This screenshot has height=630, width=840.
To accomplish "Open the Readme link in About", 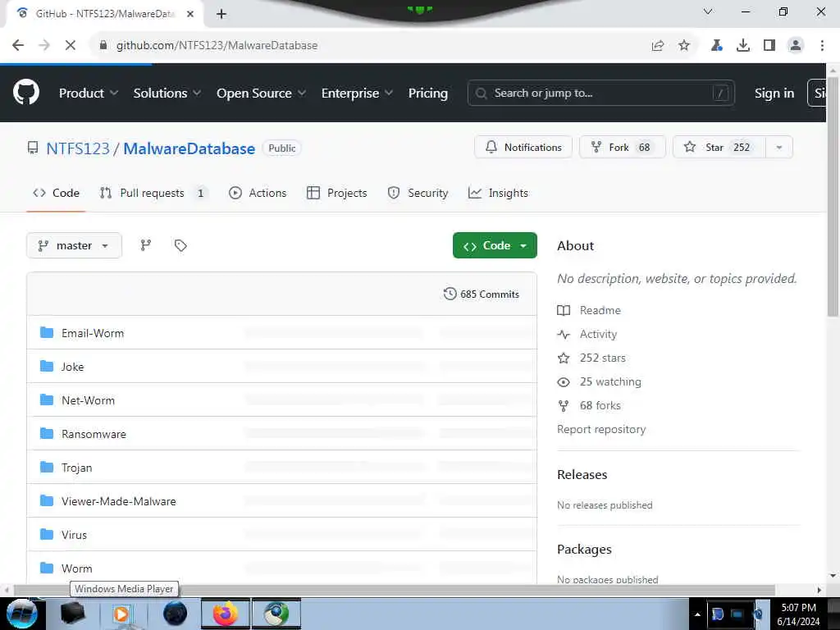I will 600,310.
